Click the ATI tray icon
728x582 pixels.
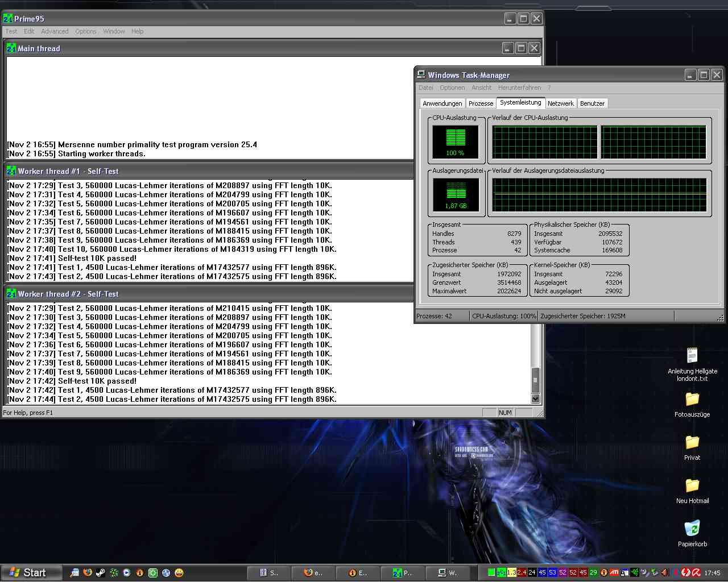tap(614, 572)
